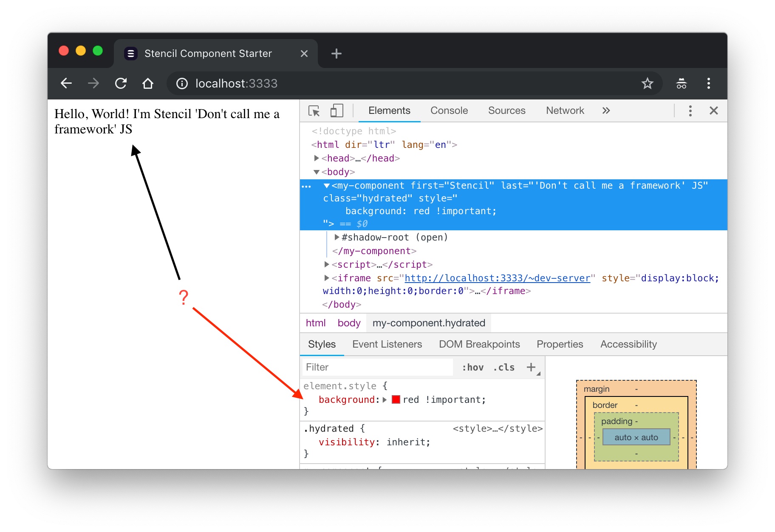Screen dimensions: 775x532
Task: Toggle the .cls classes panel
Action: [504, 367]
